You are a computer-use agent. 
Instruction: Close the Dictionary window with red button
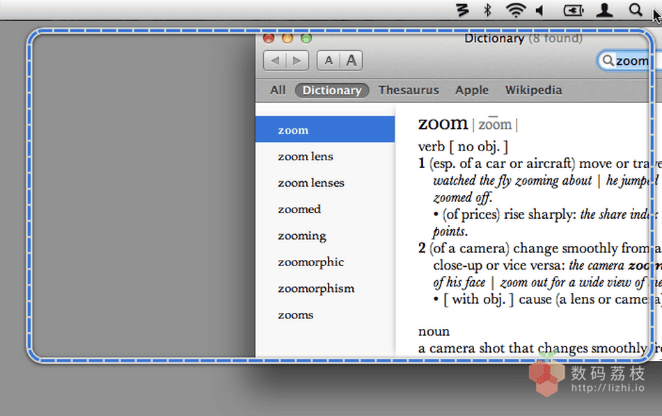tap(269, 39)
